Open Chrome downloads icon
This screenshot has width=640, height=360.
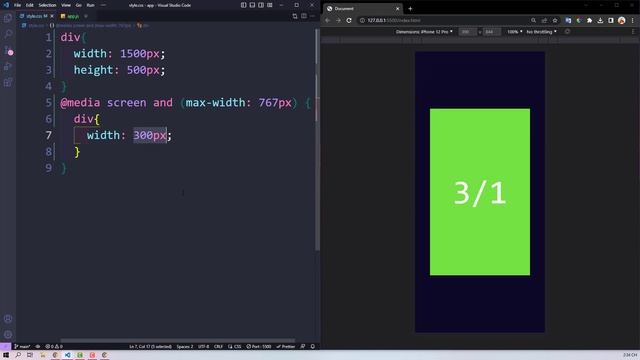(x=600, y=20)
